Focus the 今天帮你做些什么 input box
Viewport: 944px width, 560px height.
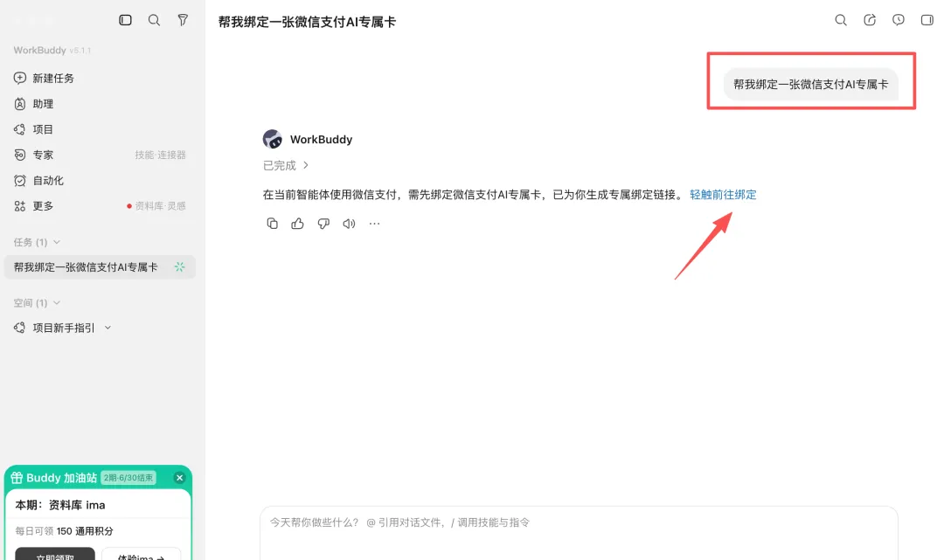tap(579, 533)
